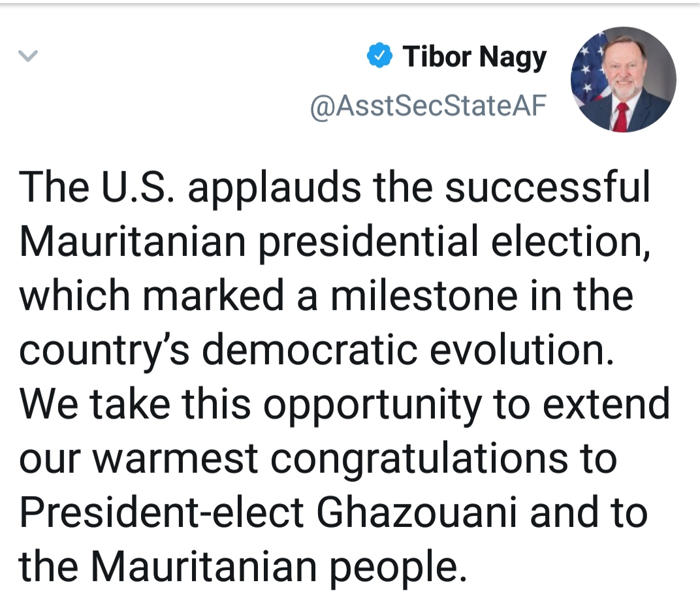Open the round profile picture avatar

click(x=623, y=79)
